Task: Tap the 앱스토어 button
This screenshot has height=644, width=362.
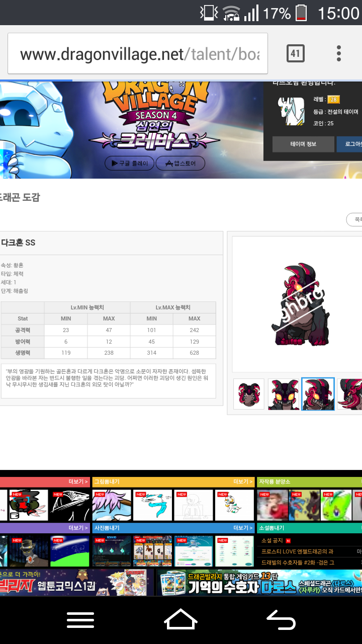Action: 180,163
